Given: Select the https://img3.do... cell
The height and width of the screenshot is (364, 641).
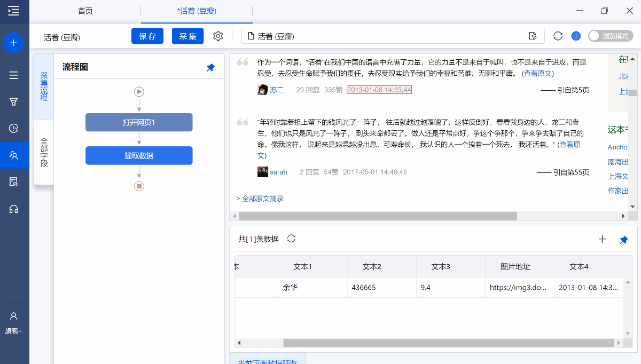Looking at the screenshot, I should pos(520,287).
